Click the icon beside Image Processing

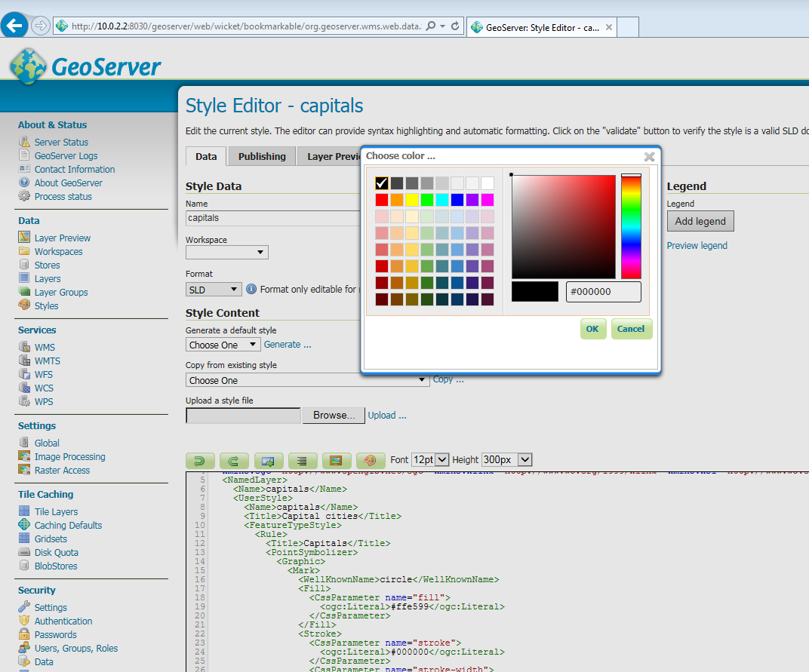pos(24,456)
